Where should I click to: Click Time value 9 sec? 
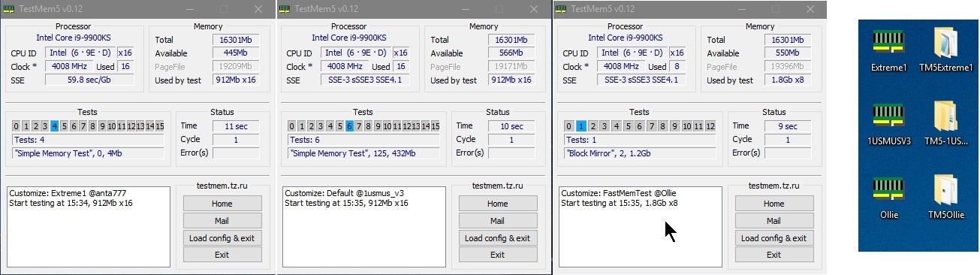787,126
